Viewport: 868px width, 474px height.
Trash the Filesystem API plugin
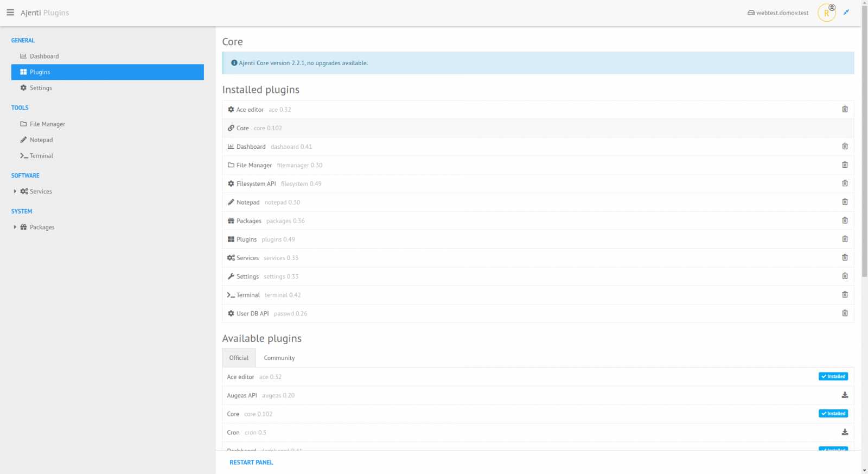coord(845,183)
